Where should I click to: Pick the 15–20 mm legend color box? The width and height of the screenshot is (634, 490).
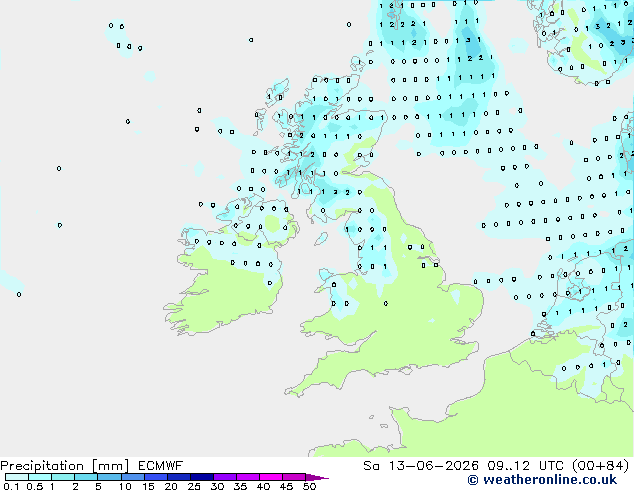[156, 477]
